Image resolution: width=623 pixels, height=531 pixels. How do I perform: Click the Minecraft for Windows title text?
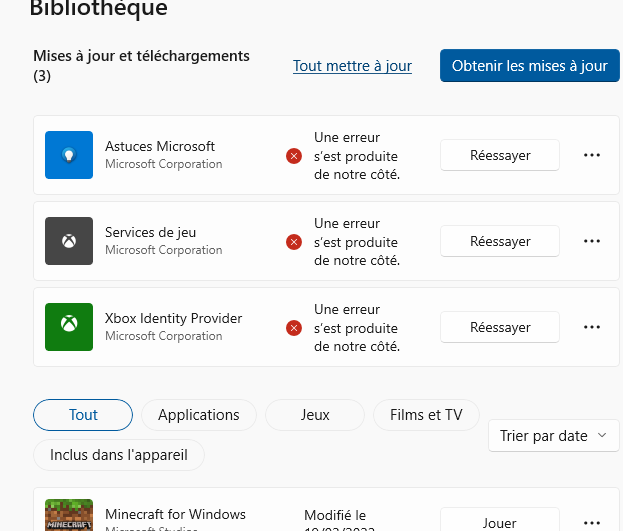tap(175, 514)
